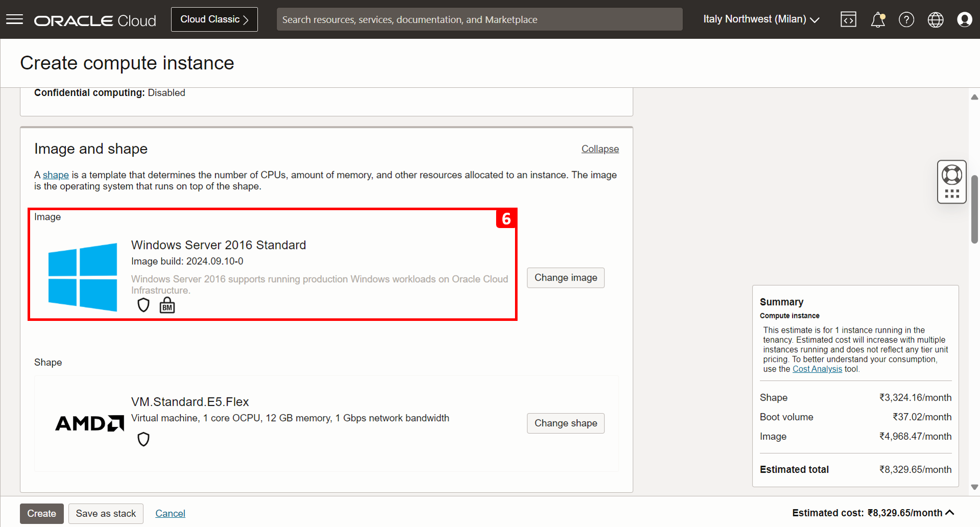Viewport: 980px width, 527px height.
Task: Click the shielded instance icon under Windows image
Action: pos(143,305)
